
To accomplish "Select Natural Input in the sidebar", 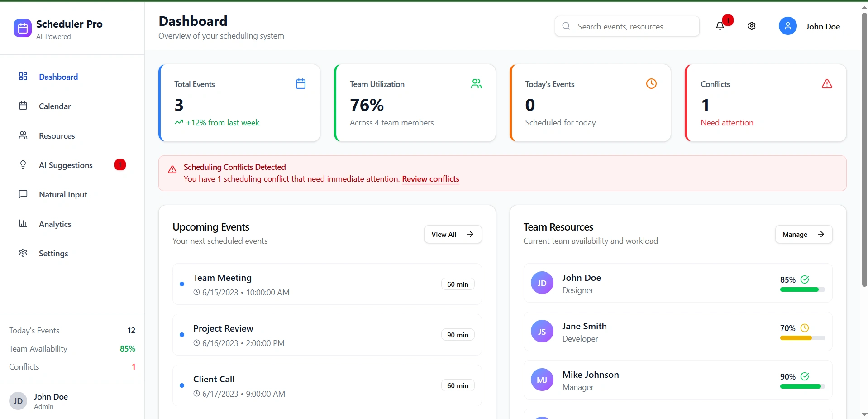I will (63, 195).
